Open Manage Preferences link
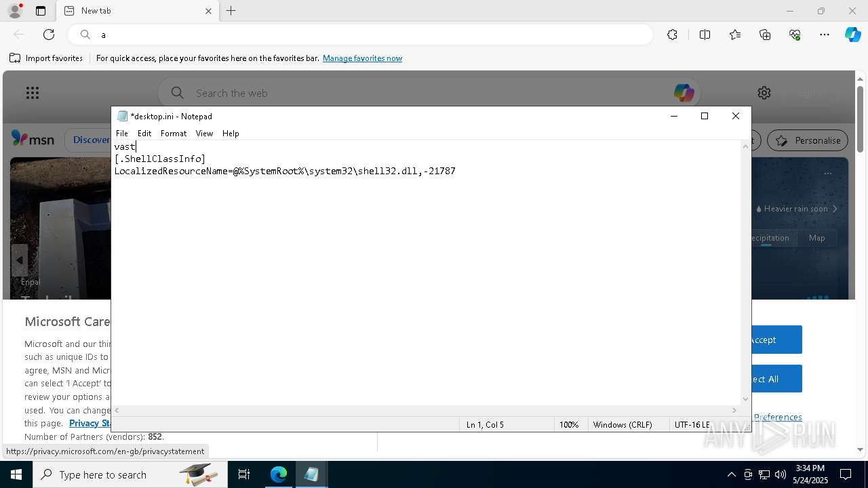The height and width of the screenshot is (488, 868). point(777,417)
